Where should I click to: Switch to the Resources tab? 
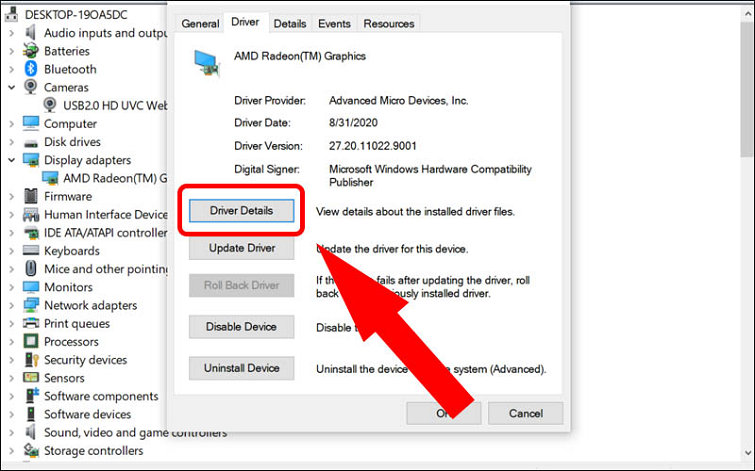(x=388, y=23)
